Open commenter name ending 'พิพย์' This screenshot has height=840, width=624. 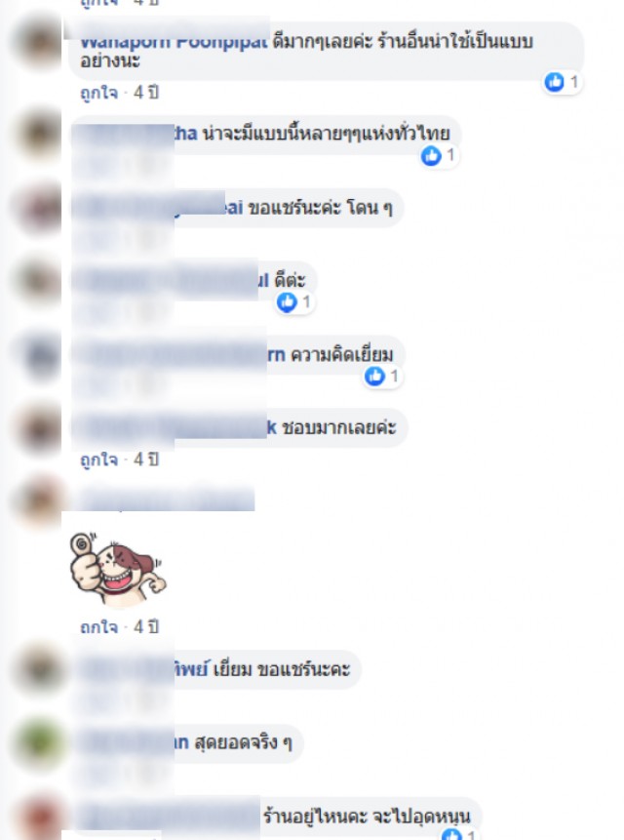coord(143,669)
